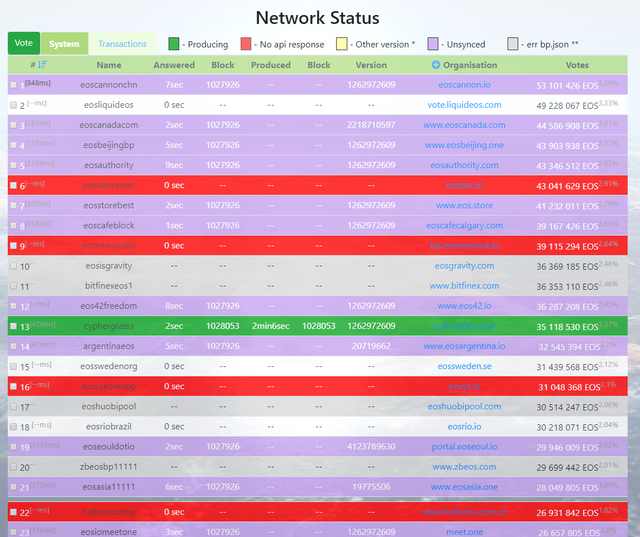The width and height of the screenshot is (640, 537).
Task: Click the plus icon beside Organisation header
Action: pos(436,65)
